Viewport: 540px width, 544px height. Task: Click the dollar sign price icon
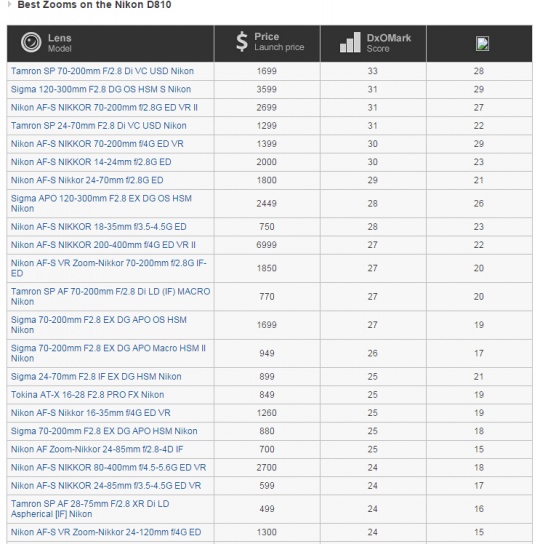pyautogui.click(x=242, y=42)
